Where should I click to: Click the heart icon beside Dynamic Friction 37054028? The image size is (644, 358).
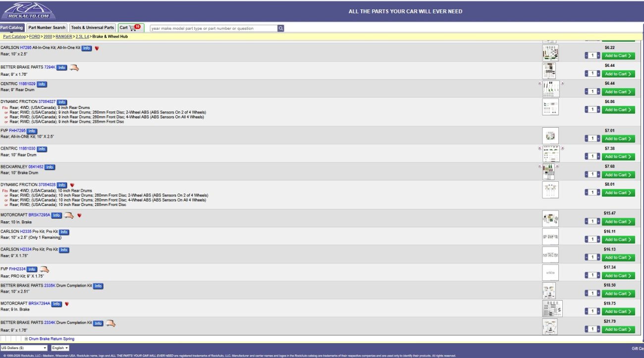coord(72,185)
